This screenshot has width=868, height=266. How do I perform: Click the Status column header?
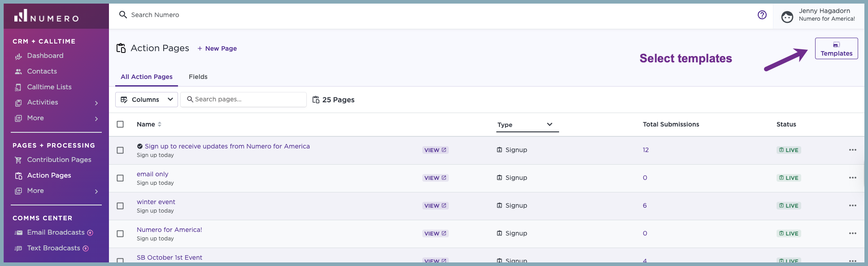pos(786,124)
